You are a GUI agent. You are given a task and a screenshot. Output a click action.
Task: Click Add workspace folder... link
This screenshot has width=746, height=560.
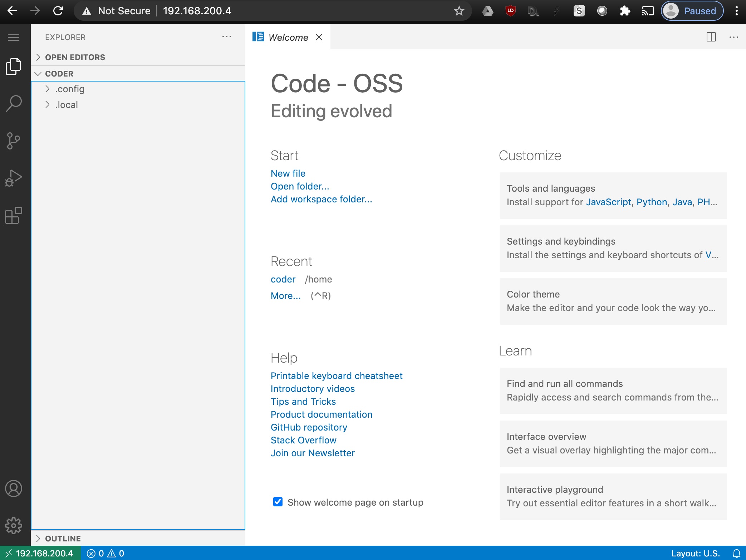click(x=321, y=199)
